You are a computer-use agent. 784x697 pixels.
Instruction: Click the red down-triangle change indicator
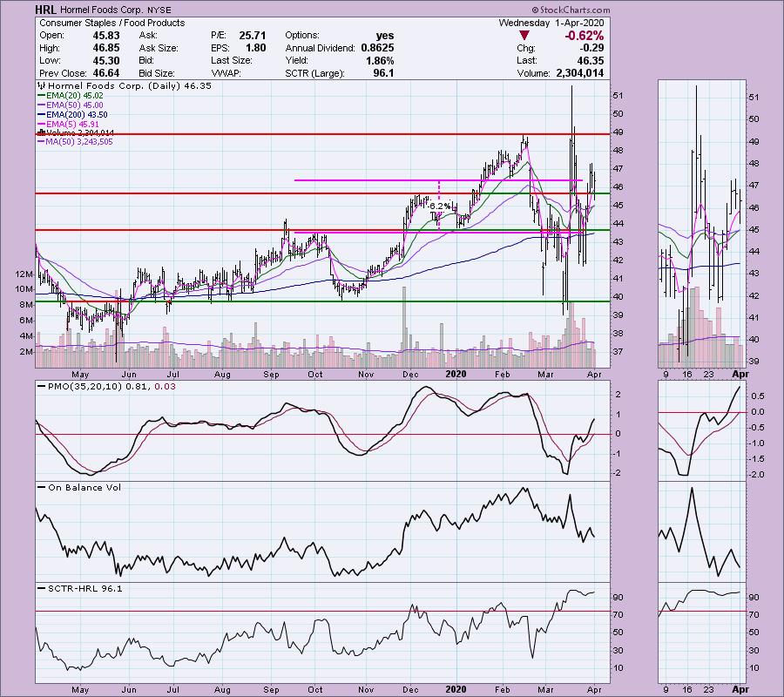click(524, 36)
